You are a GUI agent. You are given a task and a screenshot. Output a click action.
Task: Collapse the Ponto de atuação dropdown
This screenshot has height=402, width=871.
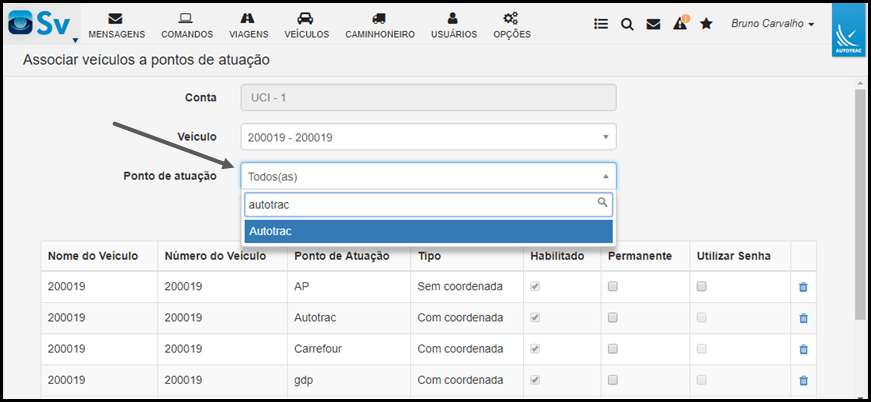[x=428, y=177]
